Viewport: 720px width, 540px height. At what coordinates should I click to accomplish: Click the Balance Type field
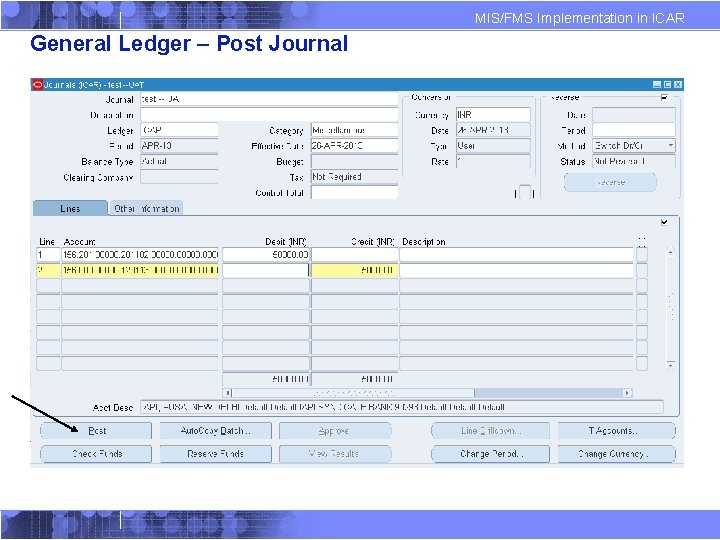point(179,161)
